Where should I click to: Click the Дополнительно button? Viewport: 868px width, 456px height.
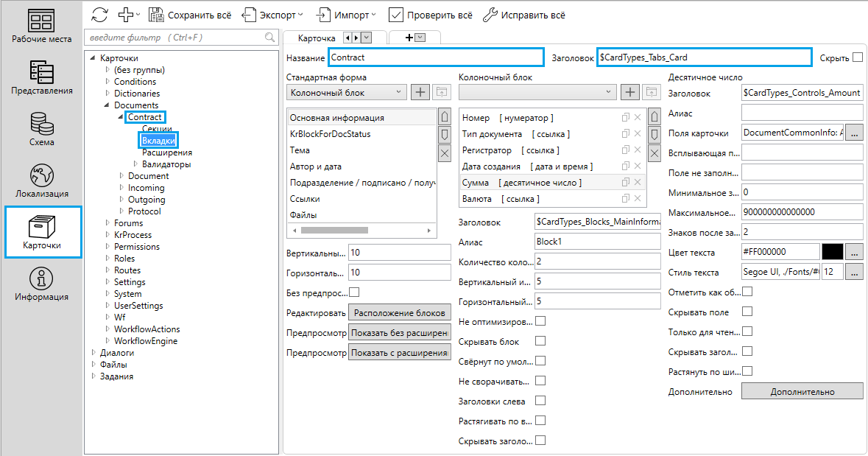(802, 391)
